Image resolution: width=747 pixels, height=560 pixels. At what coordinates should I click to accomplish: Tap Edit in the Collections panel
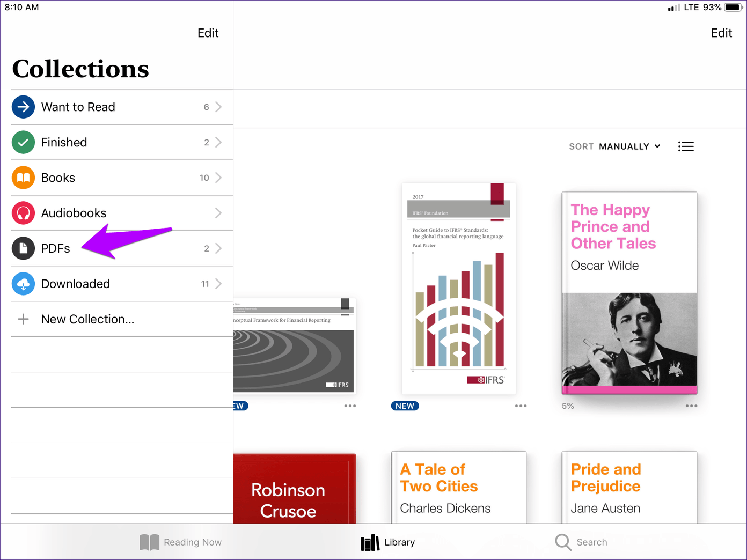[208, 33]
